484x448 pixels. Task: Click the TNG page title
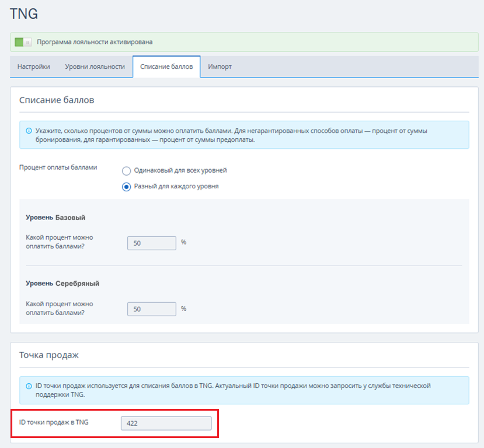24,14
